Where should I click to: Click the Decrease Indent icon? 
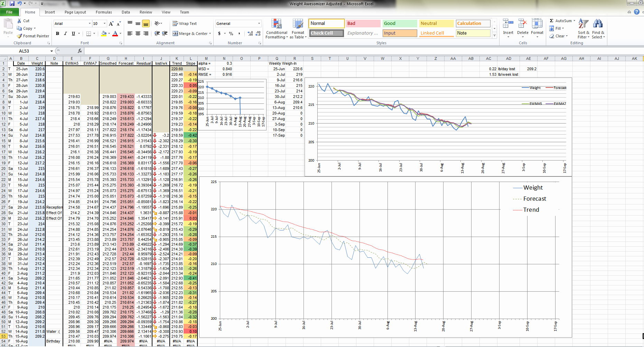[x=157, y=34]
